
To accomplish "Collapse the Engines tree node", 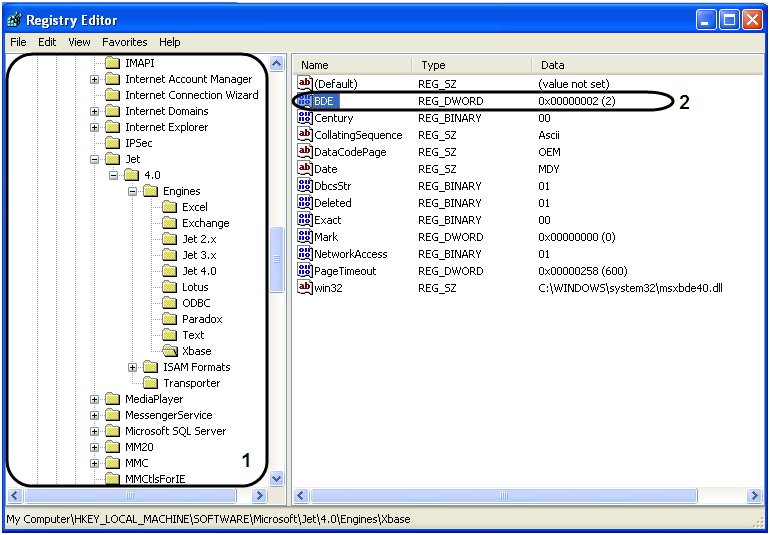I will (133, 191).
